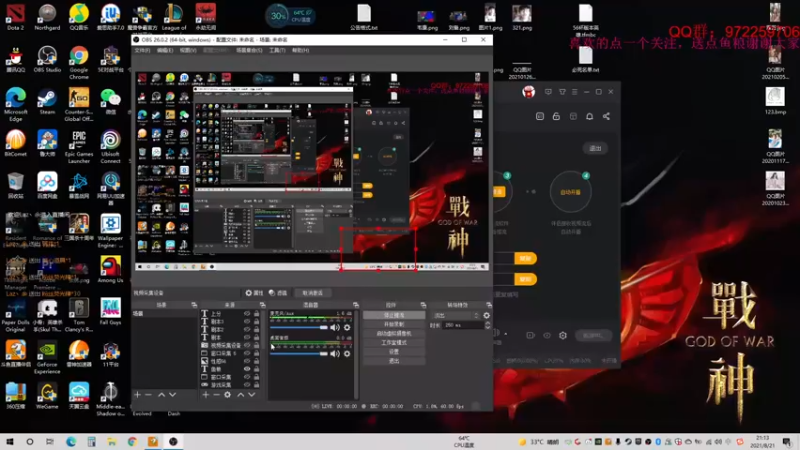
Task: Click duration stepper arrows beside 250 ms
Action: (x=487, y=325)
